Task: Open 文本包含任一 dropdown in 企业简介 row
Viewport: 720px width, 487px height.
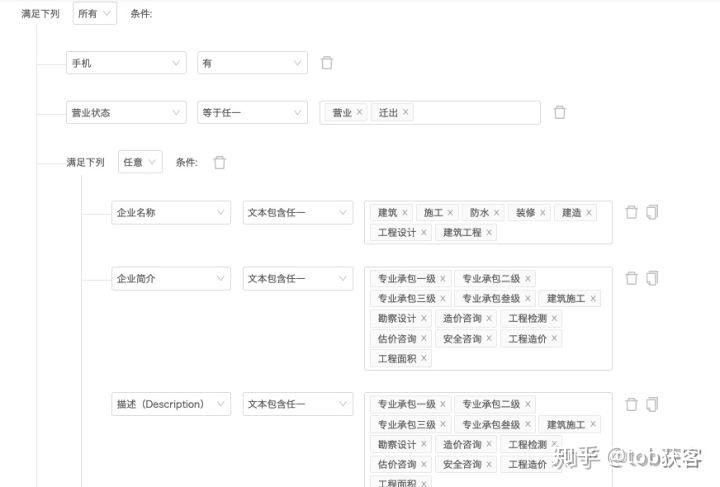Action: coord(298,279)
